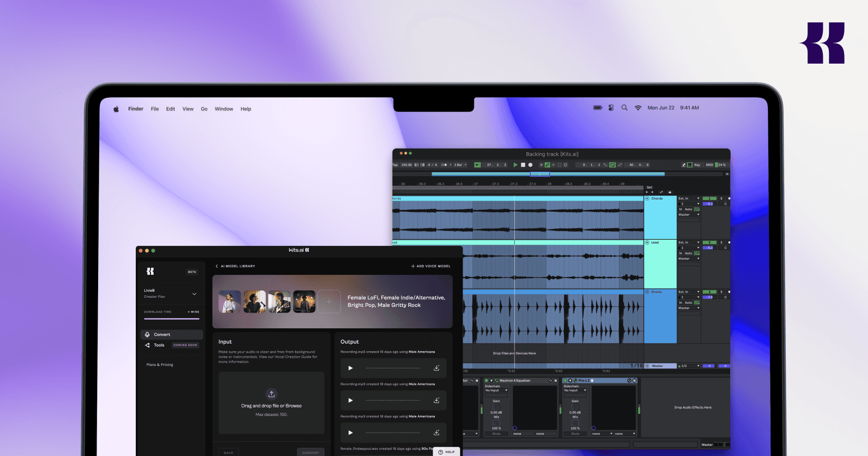Image resolution: width=868 pixels, height=456 pixels.
Task: Play the second Recording.mp3 output
Action: point(350,401)
